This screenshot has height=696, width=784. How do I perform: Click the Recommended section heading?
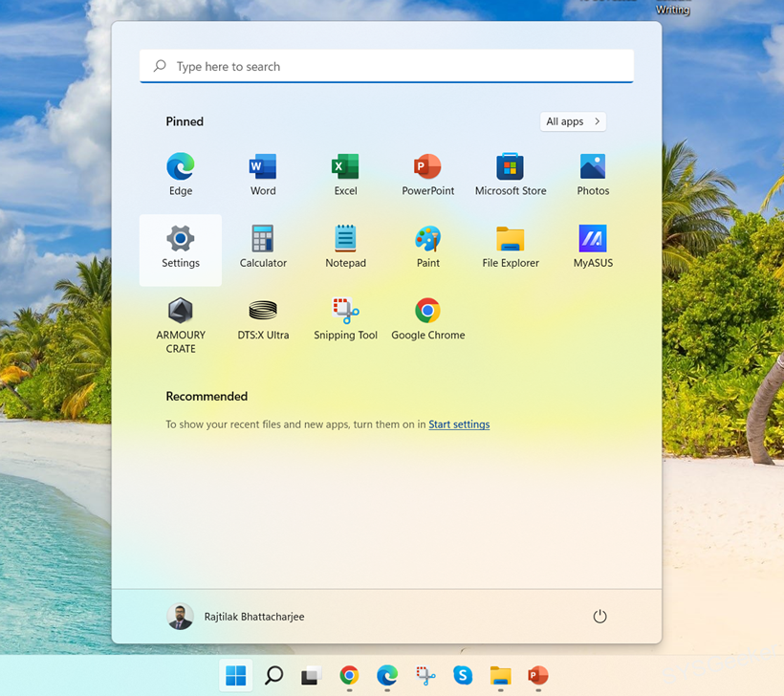point(207,397)
